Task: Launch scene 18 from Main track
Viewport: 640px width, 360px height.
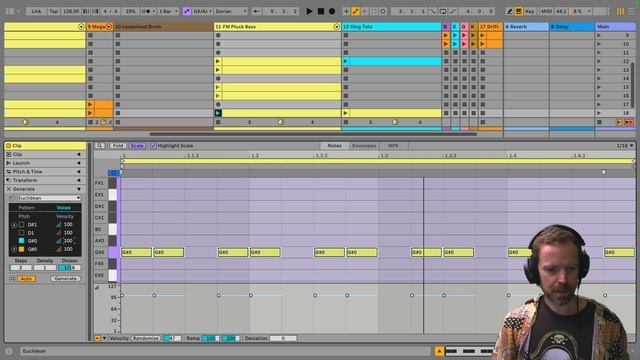Action: (599, 113)
